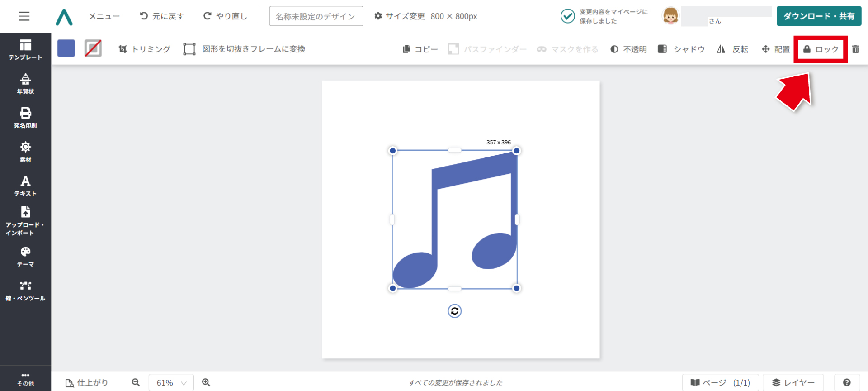The width and height of the screenshot is (868, 391).
Task: Select the テキスト text tool
Action: tap(25, 186)
